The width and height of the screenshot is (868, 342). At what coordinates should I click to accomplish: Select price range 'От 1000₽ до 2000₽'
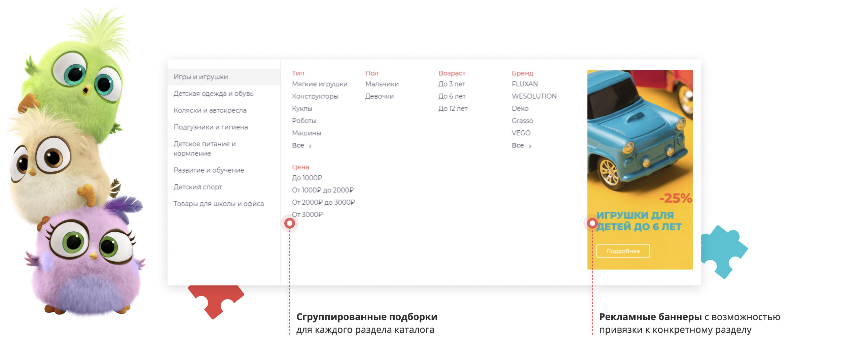point(322,190)
